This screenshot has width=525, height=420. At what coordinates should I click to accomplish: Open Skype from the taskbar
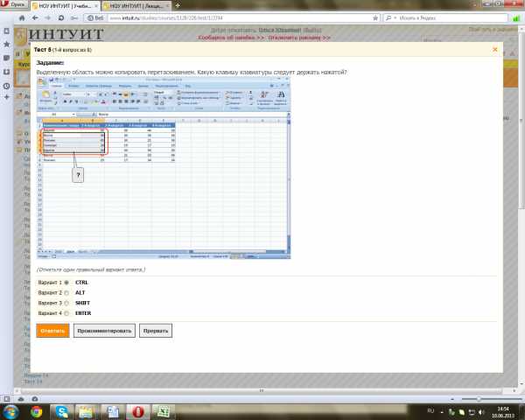62,412
